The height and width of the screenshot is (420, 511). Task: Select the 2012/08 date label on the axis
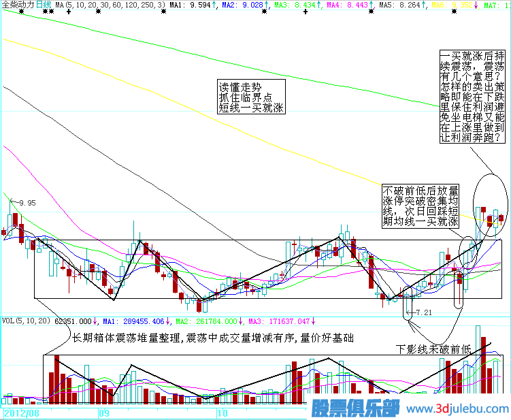(x=21, y=413)
